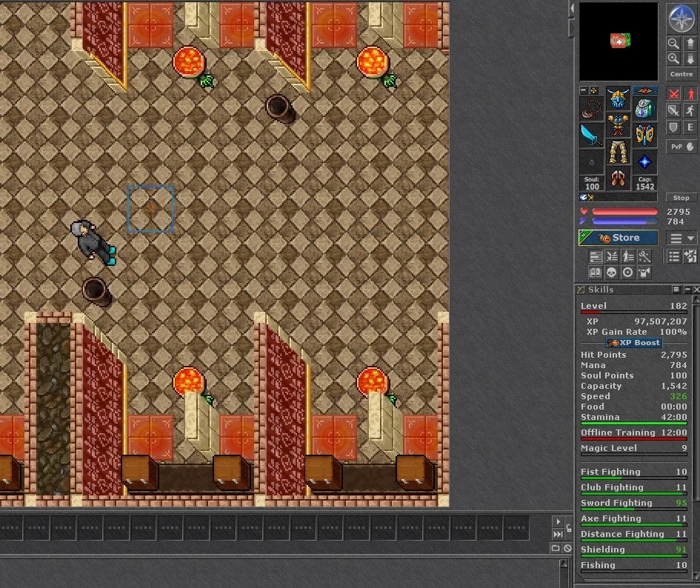The width and height of the screenshot is (700, 588).
Task: Open the skull icon widget
Action: coord(612,273)
